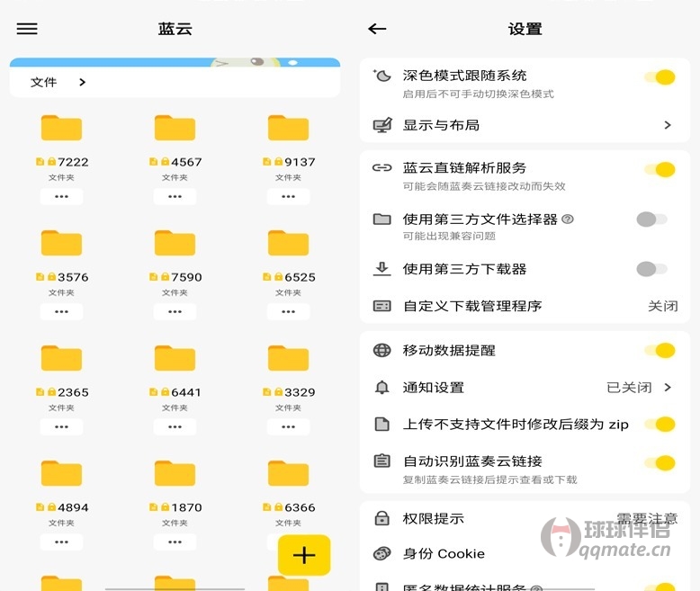Open the hamburger menu in 蓝云

tap(27, 29)
